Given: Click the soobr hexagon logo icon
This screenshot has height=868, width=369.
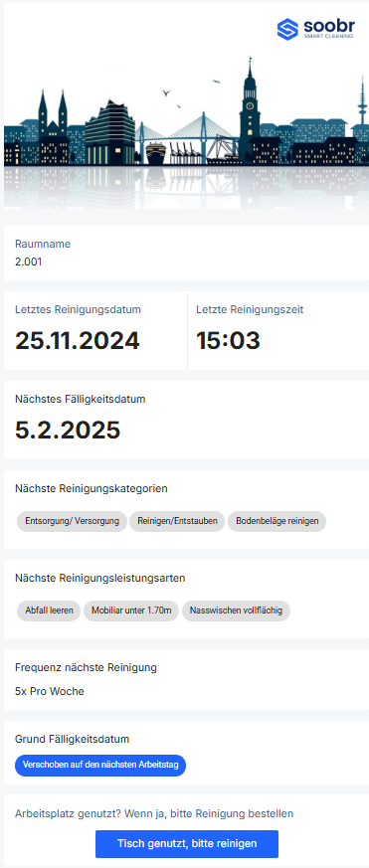Looking at the screenshot, I should [x=287, y=29].
